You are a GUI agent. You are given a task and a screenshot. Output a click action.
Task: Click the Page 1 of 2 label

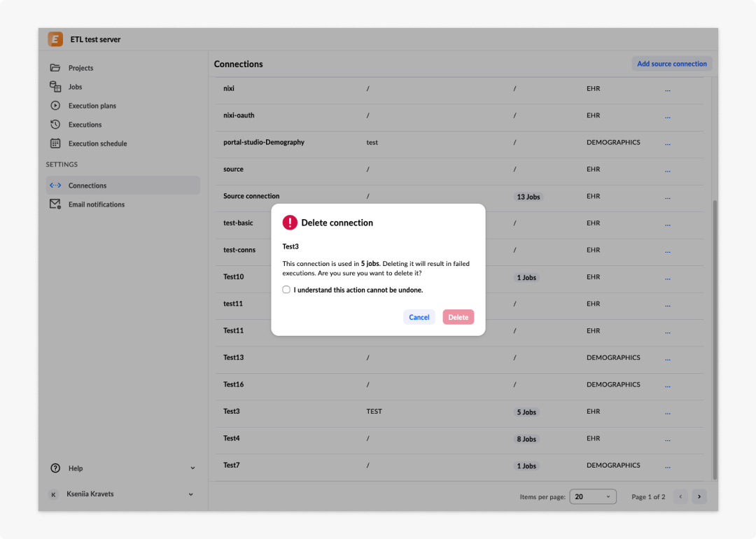point(648,497)
